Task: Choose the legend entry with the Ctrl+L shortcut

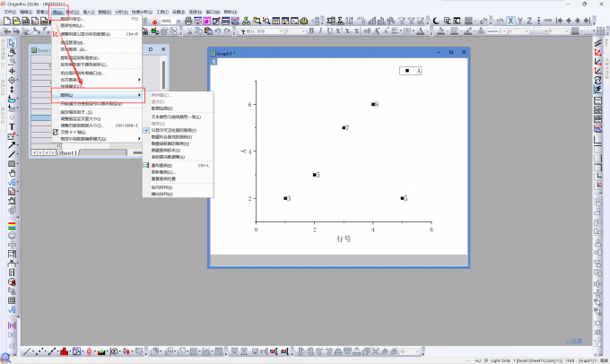Action: point(179,165)
